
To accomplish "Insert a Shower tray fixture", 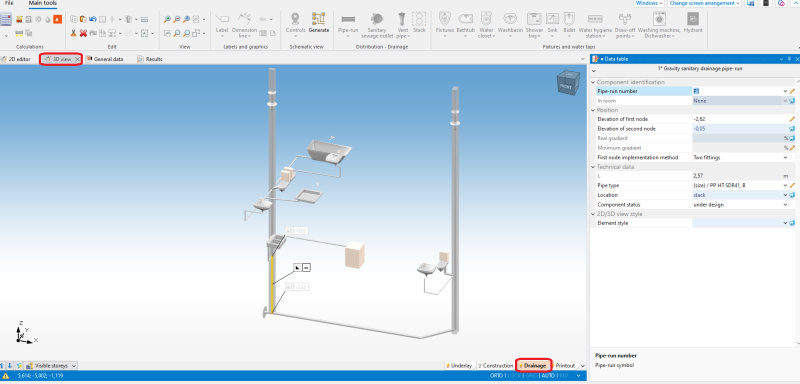I will pos(534,25).
